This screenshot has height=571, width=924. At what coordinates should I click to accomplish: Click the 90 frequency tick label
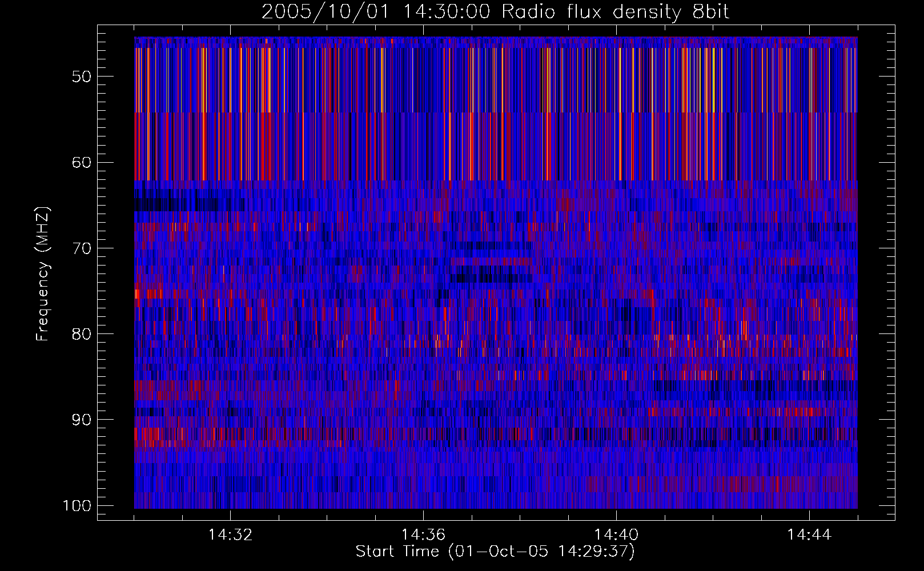click(x=82, y=420)
